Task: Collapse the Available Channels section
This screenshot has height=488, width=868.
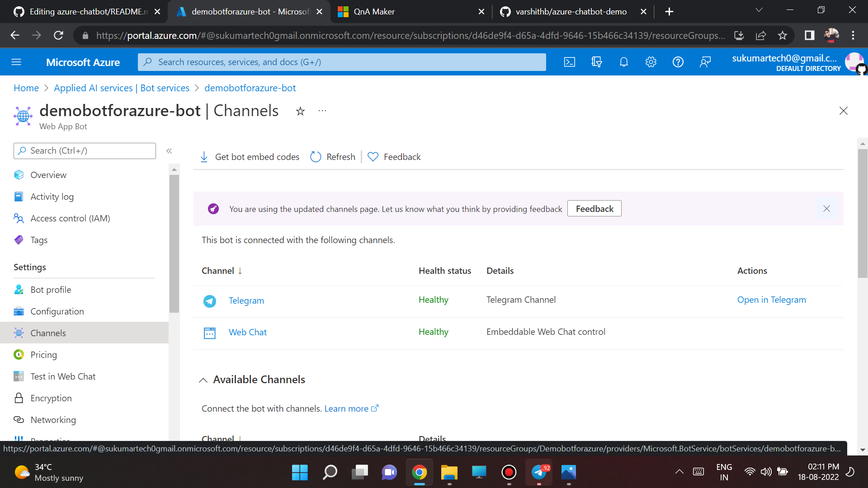Action: (x=203, y=380)
